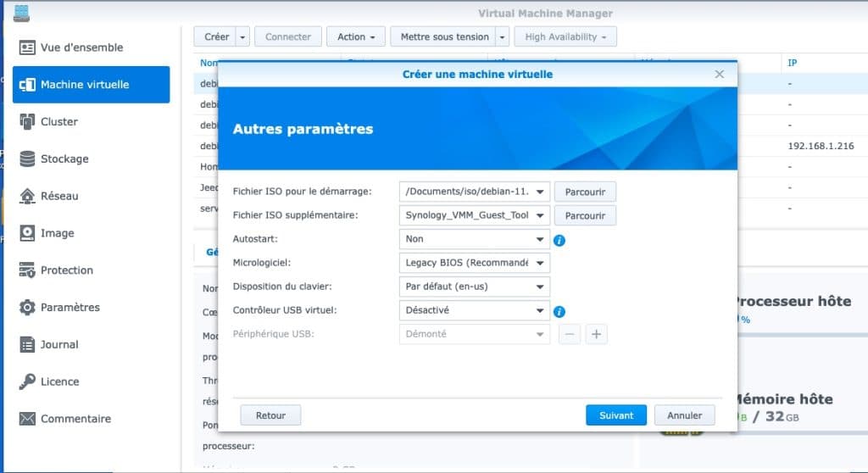Image resolution: width=868 pixels, height=473 pixels.
Task: Click the Autres paramètres heading
Action: click(303, 129)
